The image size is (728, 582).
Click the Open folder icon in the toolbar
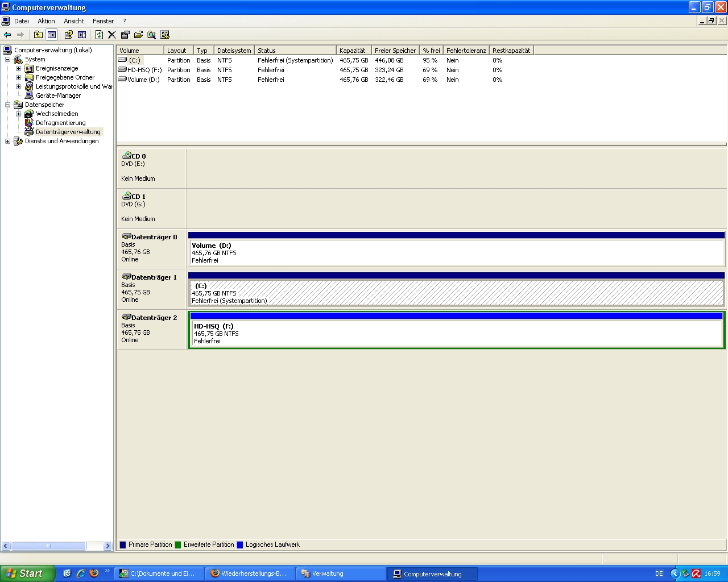(x=138, y=35)
